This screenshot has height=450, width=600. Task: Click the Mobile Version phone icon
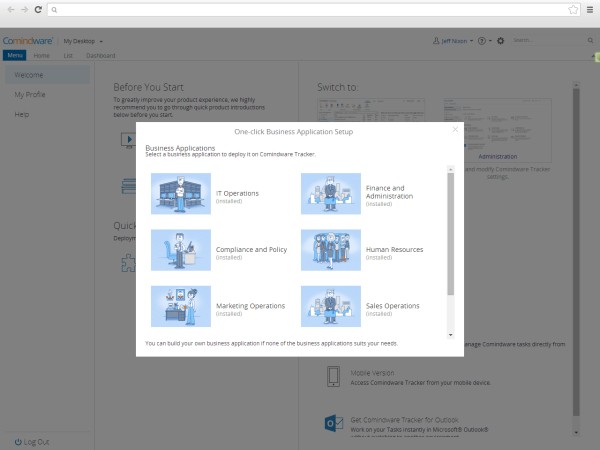(x=333, y=377)
